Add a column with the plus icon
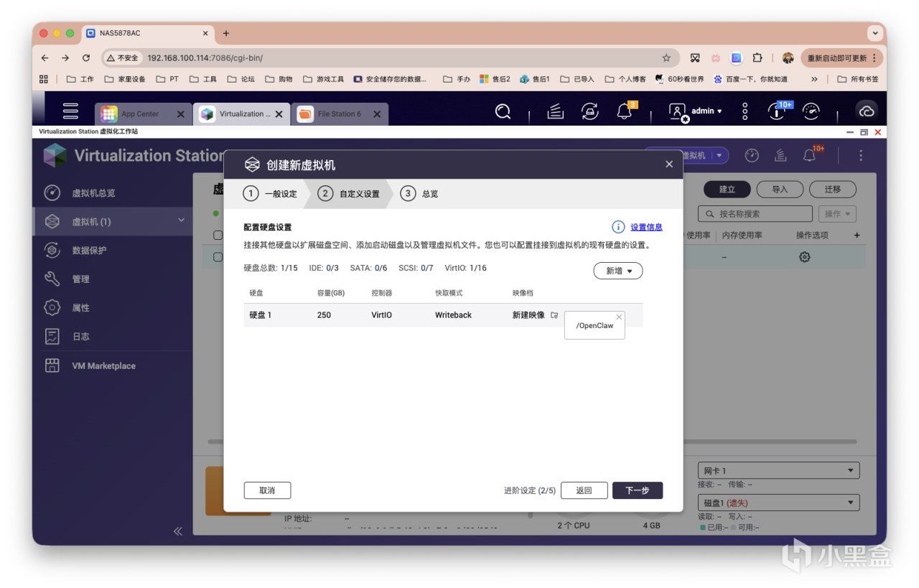The image size is (919, 588). point(857,235)
